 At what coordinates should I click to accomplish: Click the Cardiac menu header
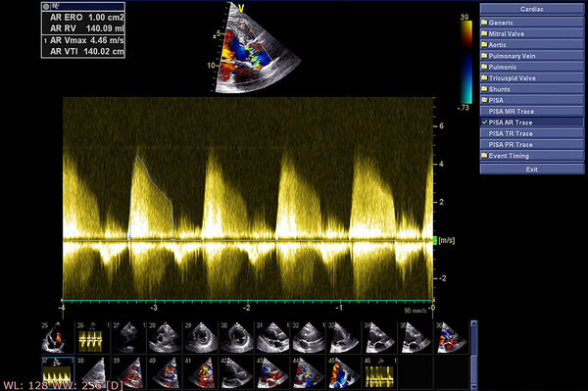click(x=531, y=9)
